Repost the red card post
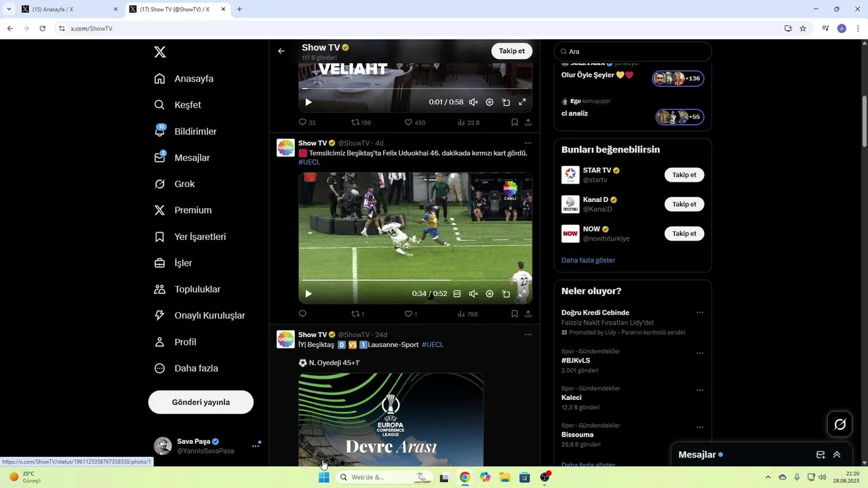 [357, 314]
